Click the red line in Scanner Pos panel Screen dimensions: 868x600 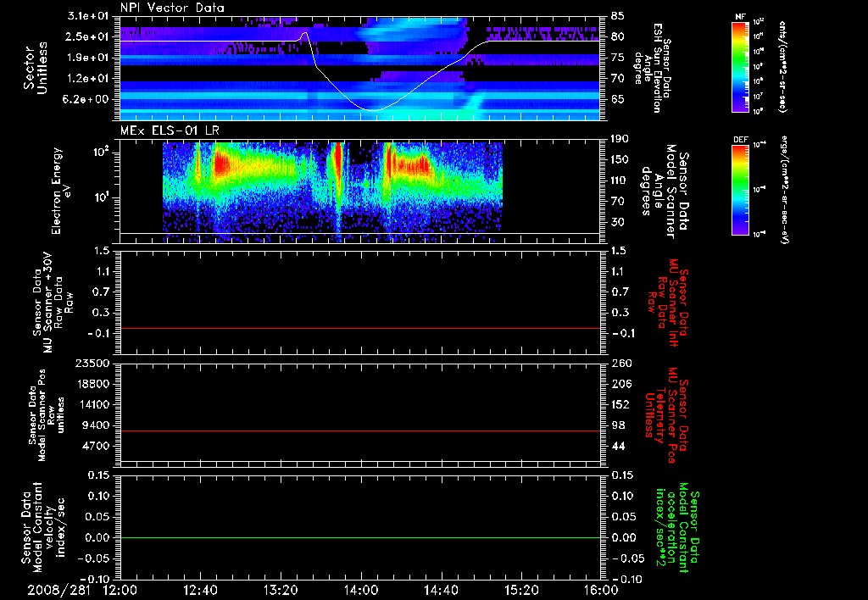[x=359, y=431]
